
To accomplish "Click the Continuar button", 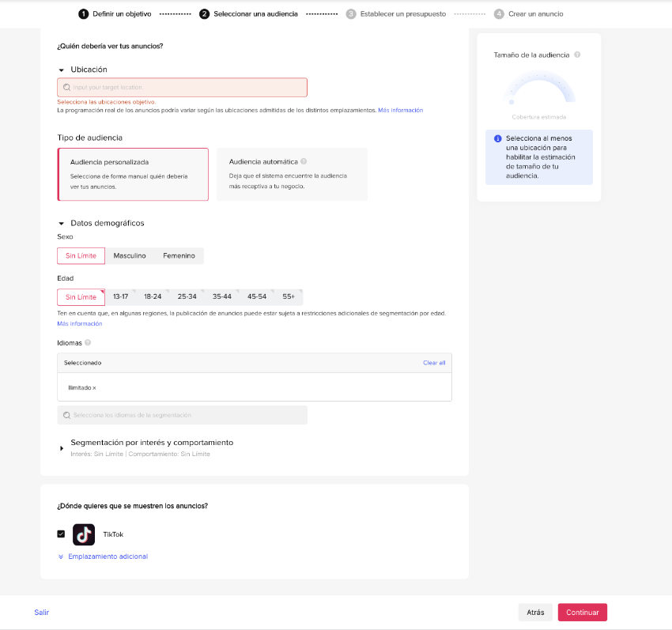I will point(582,613).
